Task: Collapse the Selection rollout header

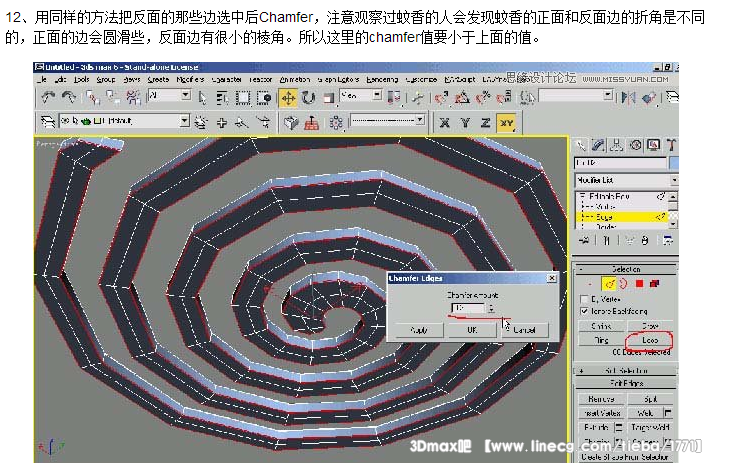Action: coord(626,269)
